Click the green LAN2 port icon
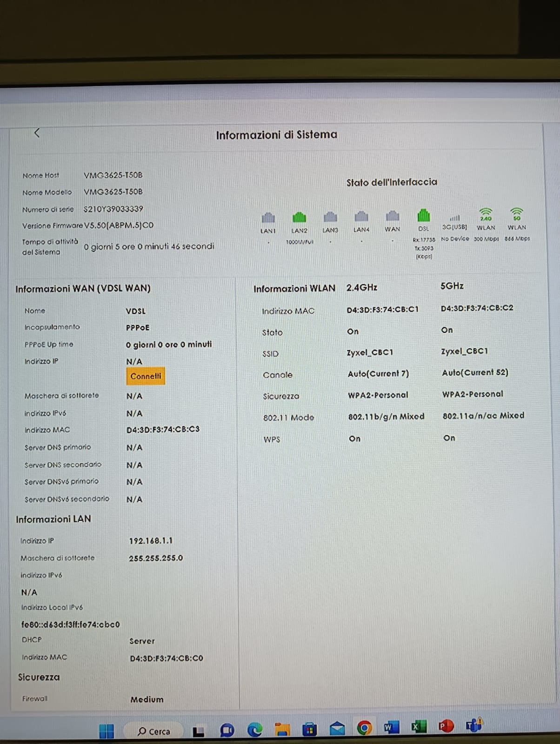Viewport: 560px width, 744px height. coord(299,217)
